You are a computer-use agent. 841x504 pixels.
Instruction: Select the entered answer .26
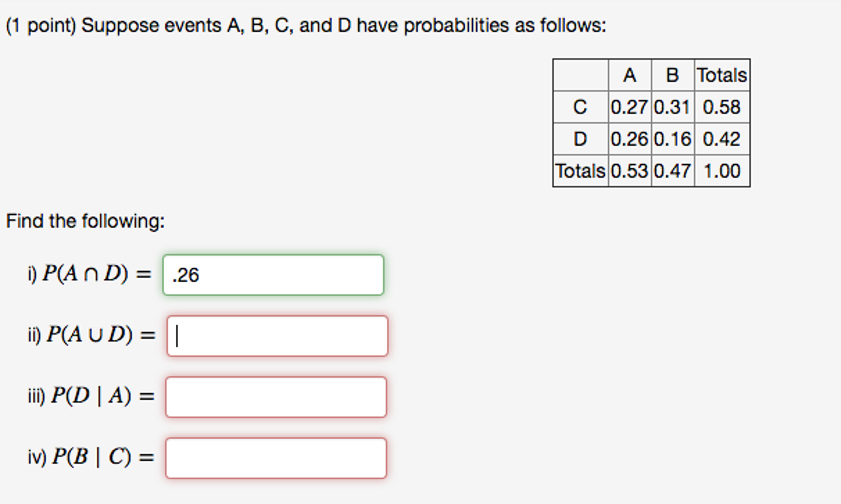[185, 274]
